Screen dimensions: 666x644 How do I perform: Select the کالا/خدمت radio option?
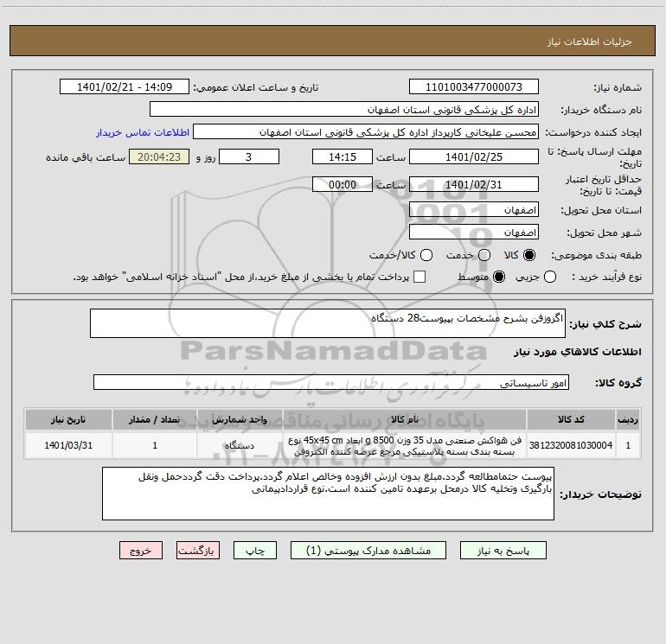tap(426, 255)
